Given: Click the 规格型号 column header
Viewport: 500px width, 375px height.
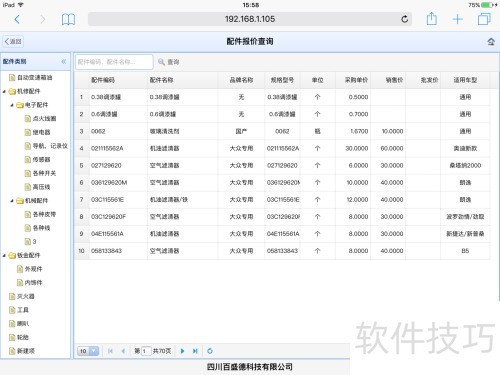Looking at the screenshot, I should (x=282, y=80).
